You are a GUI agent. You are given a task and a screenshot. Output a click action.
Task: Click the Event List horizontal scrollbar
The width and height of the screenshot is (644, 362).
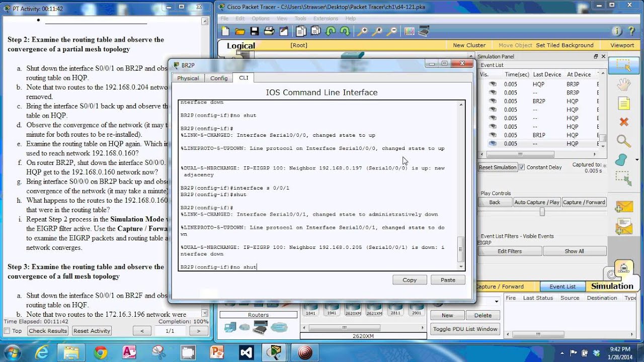point(521,154)
